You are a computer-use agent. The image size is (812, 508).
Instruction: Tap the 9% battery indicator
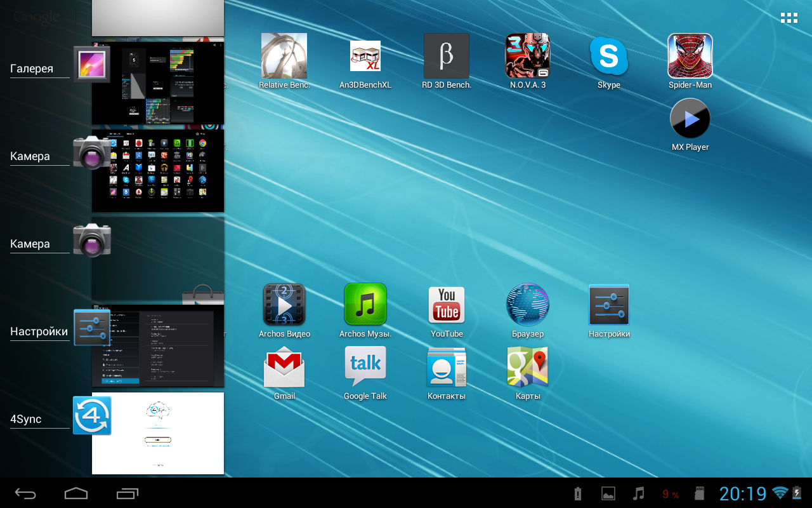[x=671, y=494]
